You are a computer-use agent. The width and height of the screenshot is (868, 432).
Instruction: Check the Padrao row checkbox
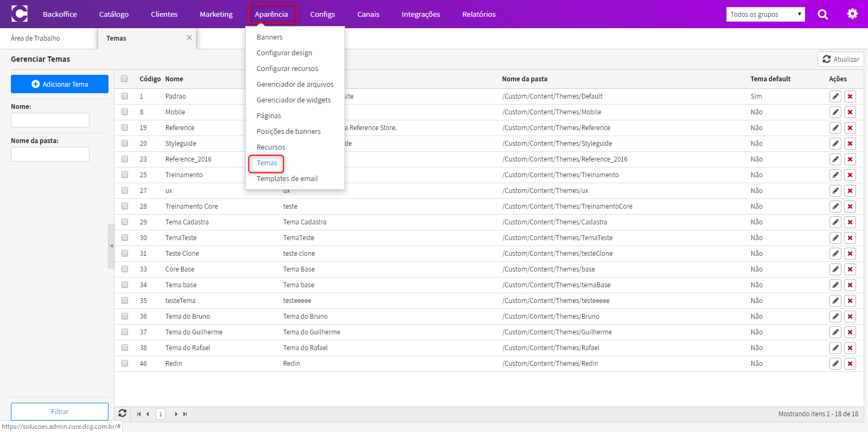point(125,96)
